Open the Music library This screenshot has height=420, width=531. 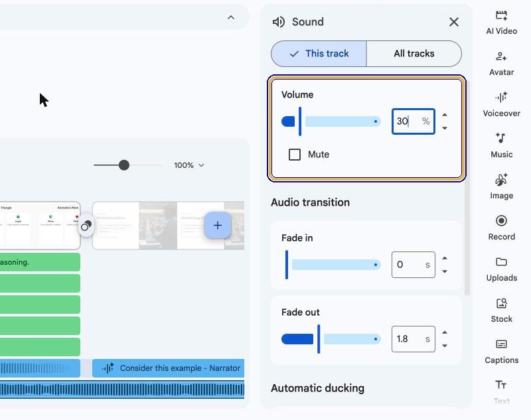(501, 146)
